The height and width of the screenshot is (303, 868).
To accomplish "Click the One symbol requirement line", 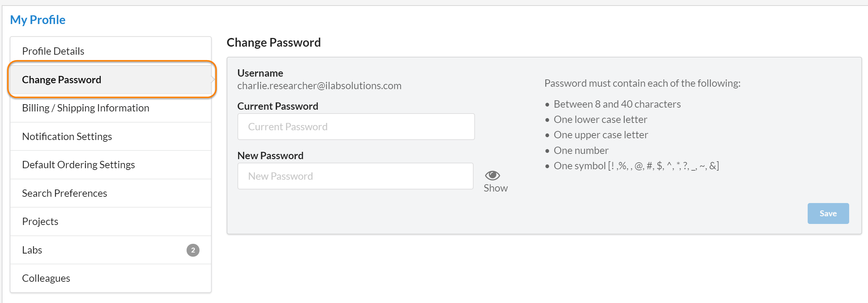I will (x=636, y=166).
